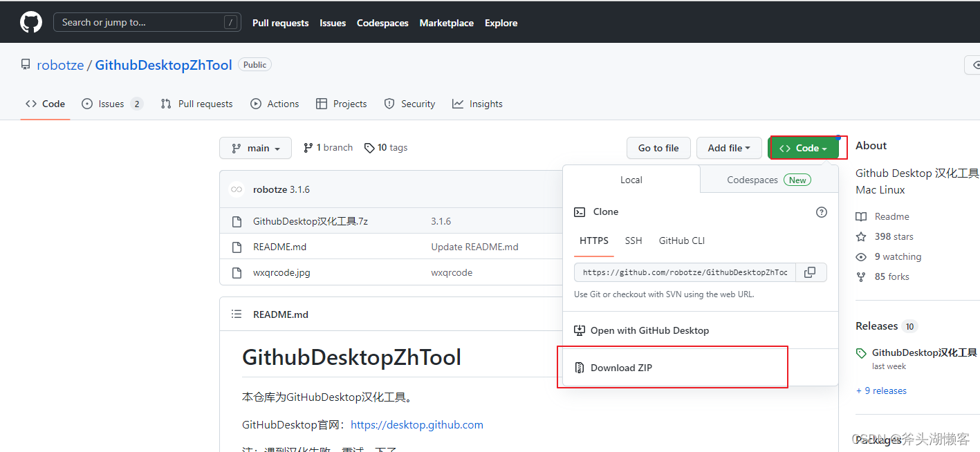Select the SSH clone option
The width and height of the screenshot is (980, 452).
633,241
